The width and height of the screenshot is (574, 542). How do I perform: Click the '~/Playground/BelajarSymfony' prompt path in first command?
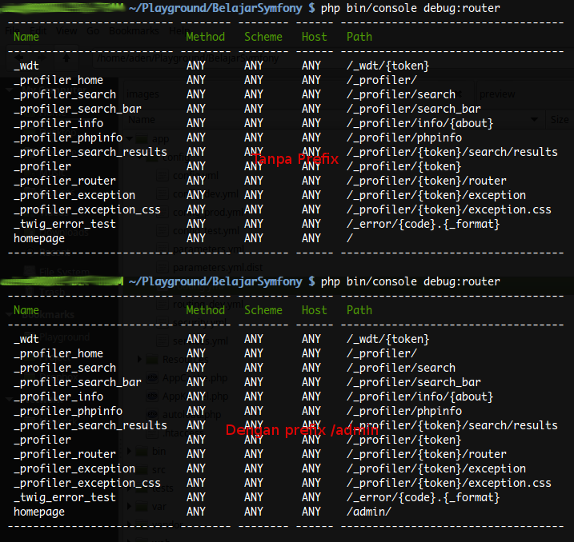(215, 8)
